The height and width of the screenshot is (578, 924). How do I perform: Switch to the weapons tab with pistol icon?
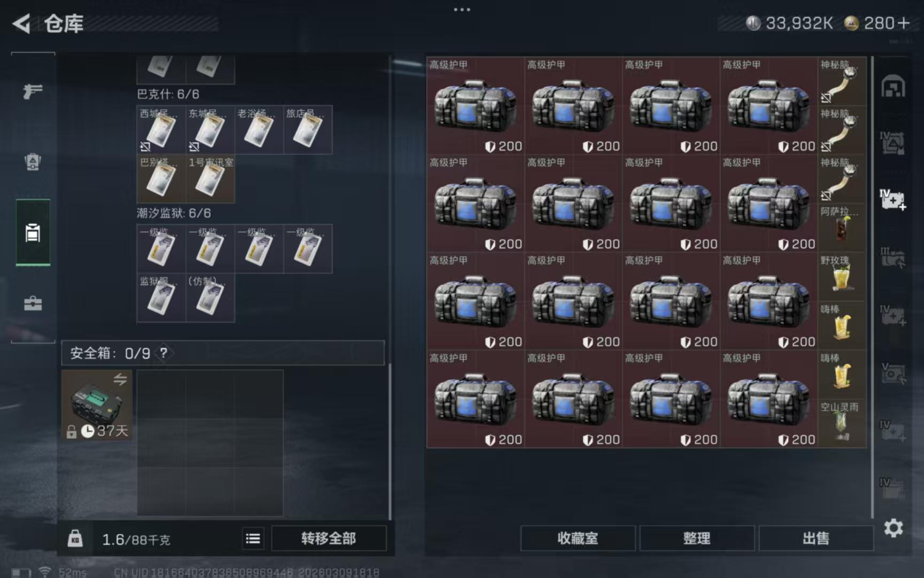[x=33, y=92]
